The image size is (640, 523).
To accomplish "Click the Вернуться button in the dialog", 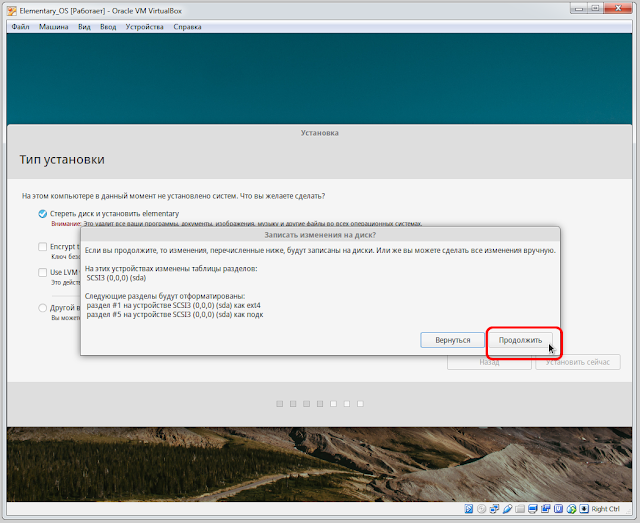I will 453,340.
